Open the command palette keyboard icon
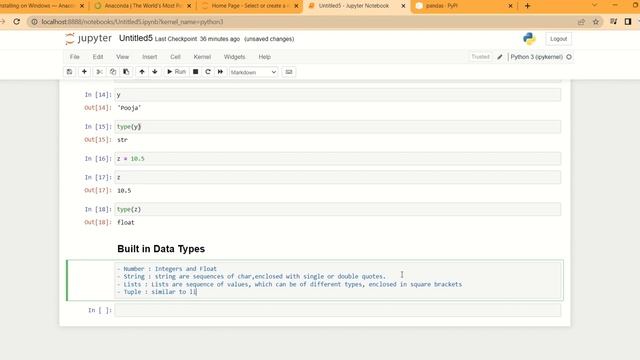This screenshot has height=360, width=640. [x=289, y=72]
